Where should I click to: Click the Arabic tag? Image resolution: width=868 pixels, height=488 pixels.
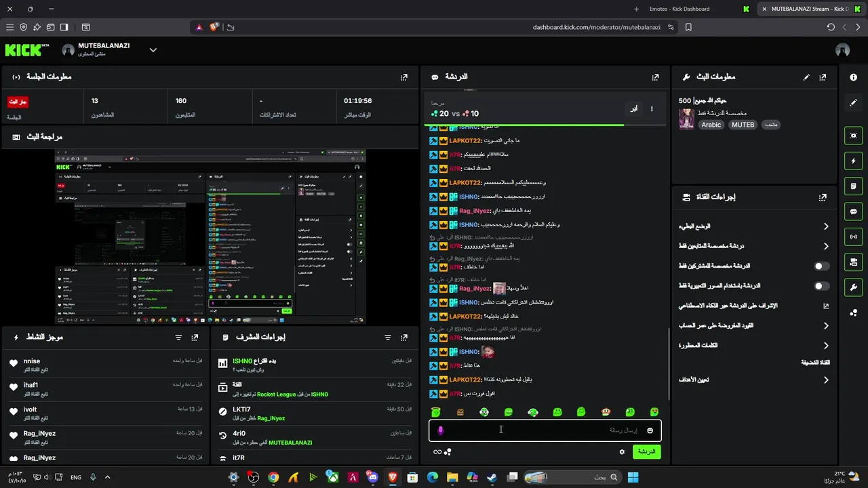pyautogui.click(x=711, y=125)
